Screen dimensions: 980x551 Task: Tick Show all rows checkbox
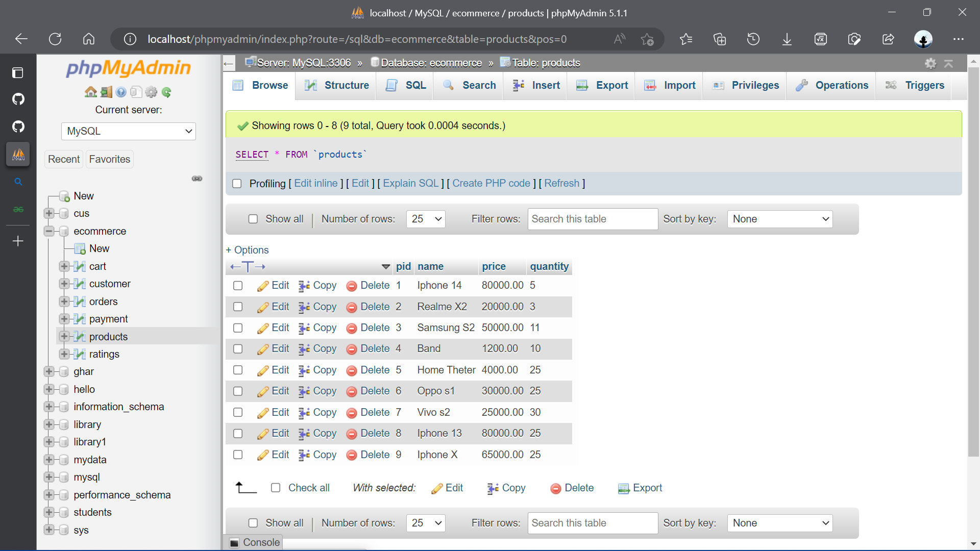[254, 219]
